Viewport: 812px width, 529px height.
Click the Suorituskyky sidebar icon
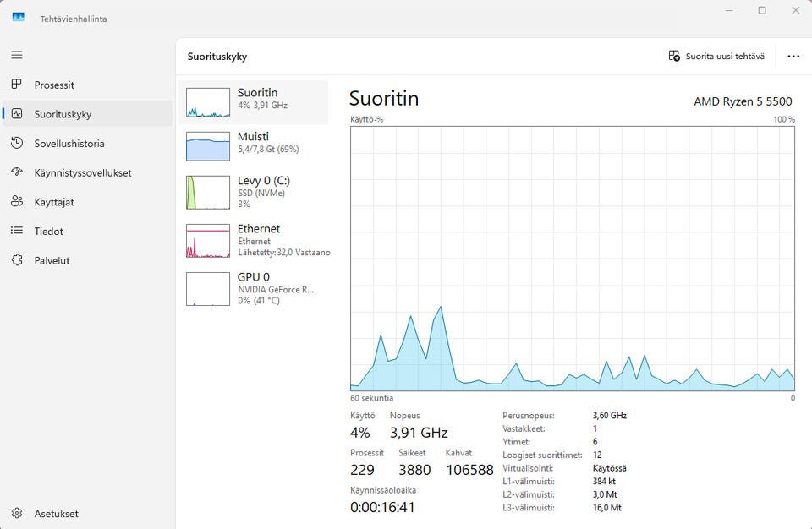click(17, 113)
